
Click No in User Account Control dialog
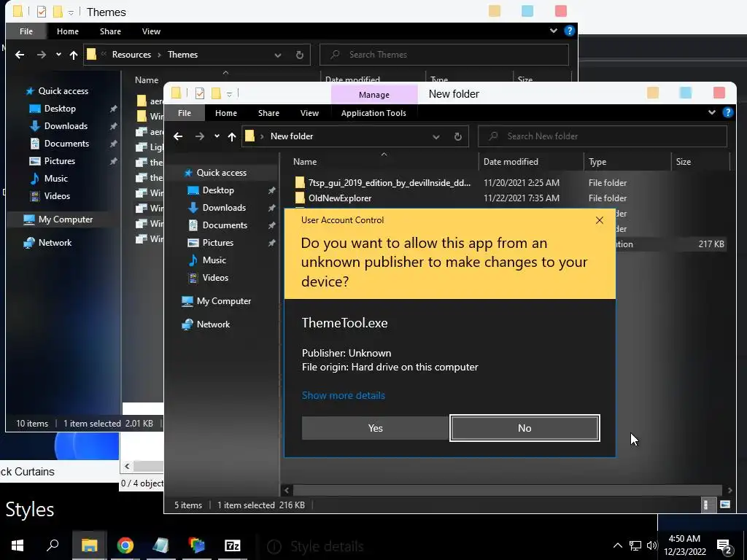[525, 428]
